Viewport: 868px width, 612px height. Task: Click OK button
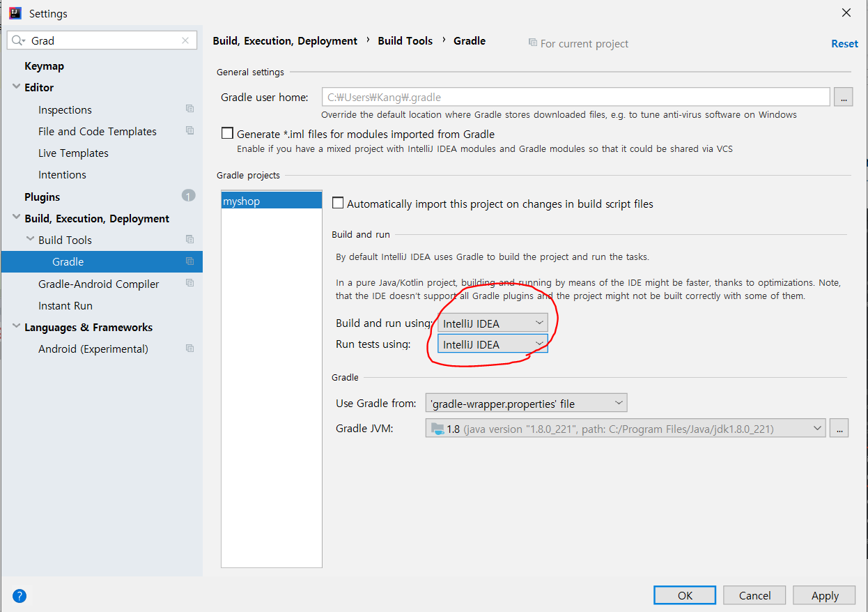click(685, 595)
